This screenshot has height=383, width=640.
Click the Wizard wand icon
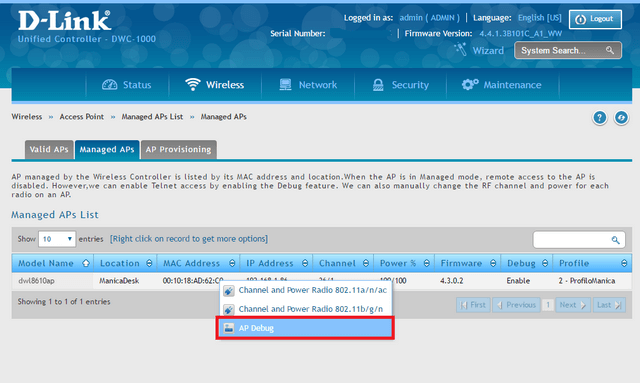click(460, 49)
